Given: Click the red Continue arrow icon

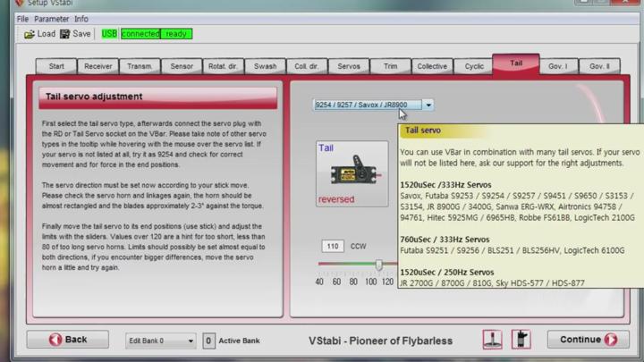Looking at the screenshot, I should coord(611,340).
